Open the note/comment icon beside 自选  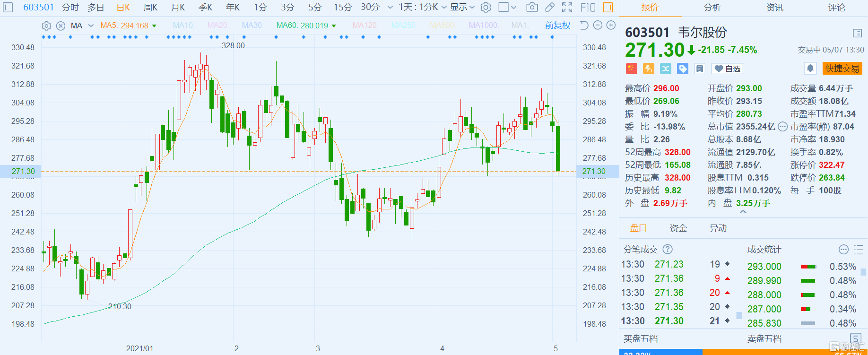699,69
